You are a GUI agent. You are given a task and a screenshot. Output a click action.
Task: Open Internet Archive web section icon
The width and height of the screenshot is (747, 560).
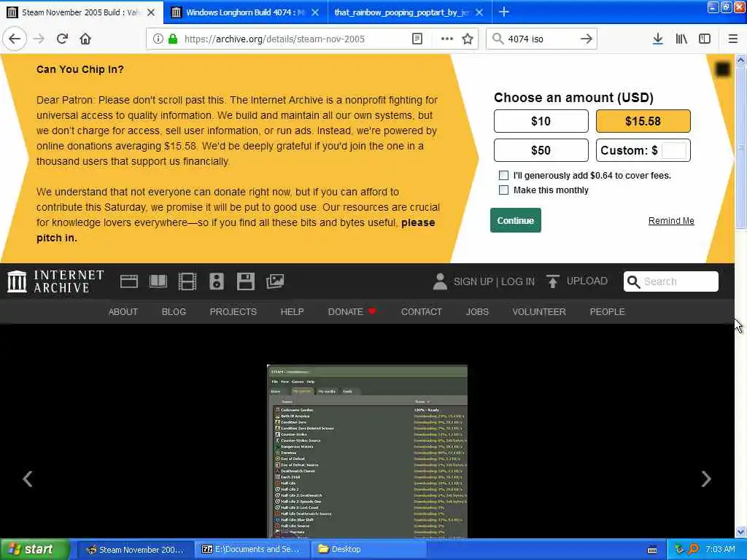coord(128,281)
